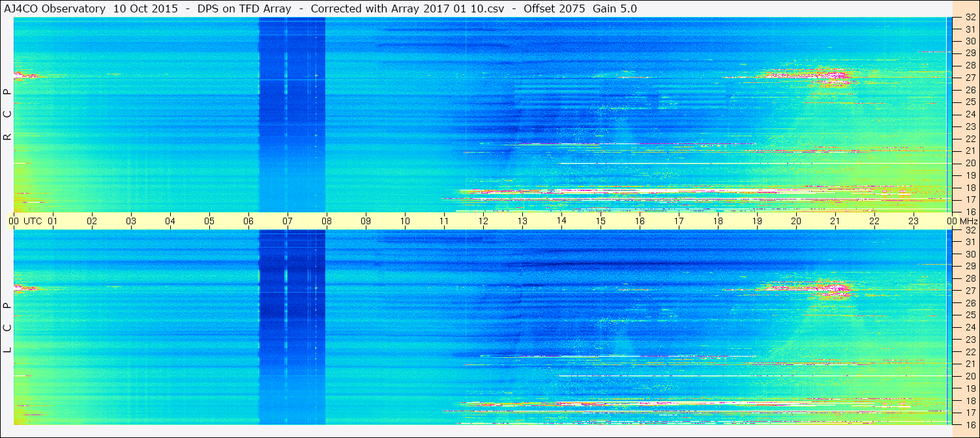The width and height of the screenshot is (980, 438).
Task: Click the "00 UTC" start time marker
Action: click(x=25, y=221)
